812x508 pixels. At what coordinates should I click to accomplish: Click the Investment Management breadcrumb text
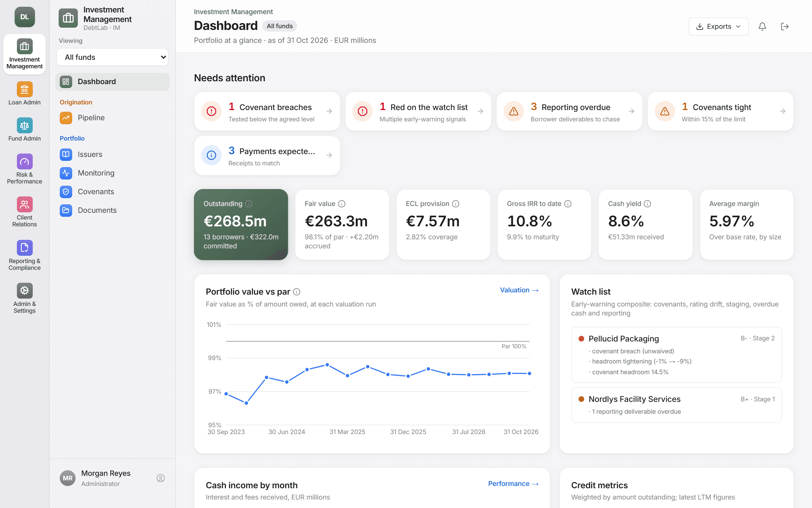tap(233, 12)
